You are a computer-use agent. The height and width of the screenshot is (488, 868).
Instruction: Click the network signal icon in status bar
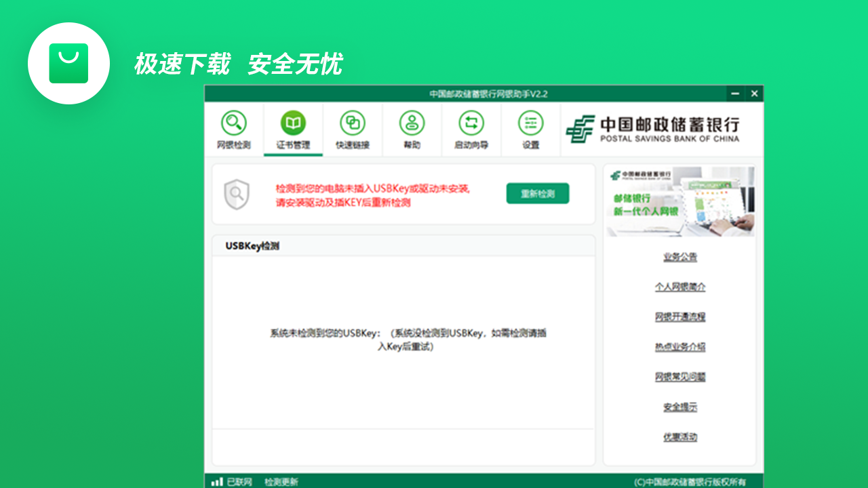(x=218, y=481)
